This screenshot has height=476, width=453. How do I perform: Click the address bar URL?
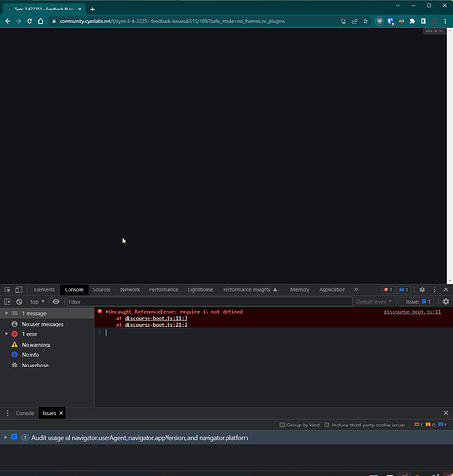(172, 21)
